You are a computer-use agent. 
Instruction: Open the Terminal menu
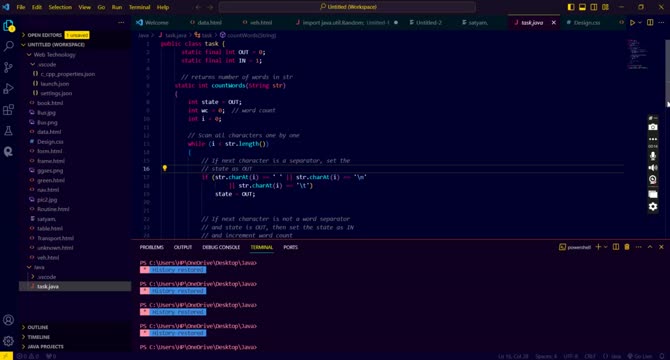coord(139,7)
